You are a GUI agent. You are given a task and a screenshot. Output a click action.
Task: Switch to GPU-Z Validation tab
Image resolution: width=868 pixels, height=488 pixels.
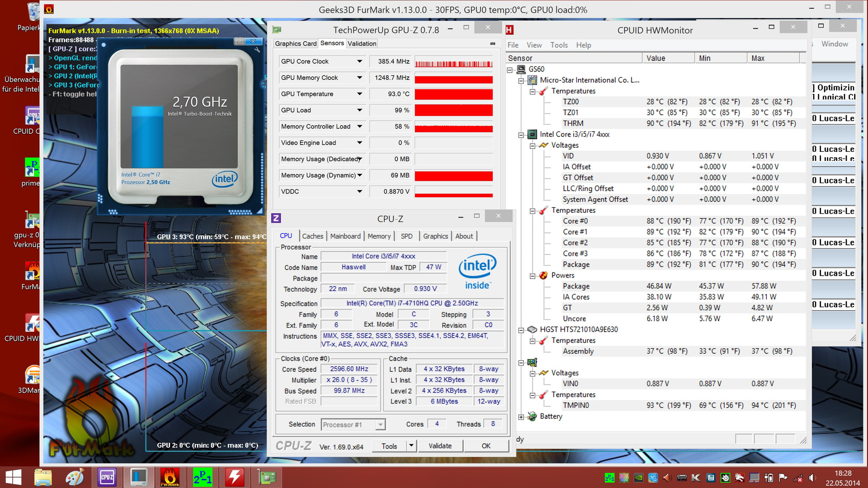pos(362,43)
